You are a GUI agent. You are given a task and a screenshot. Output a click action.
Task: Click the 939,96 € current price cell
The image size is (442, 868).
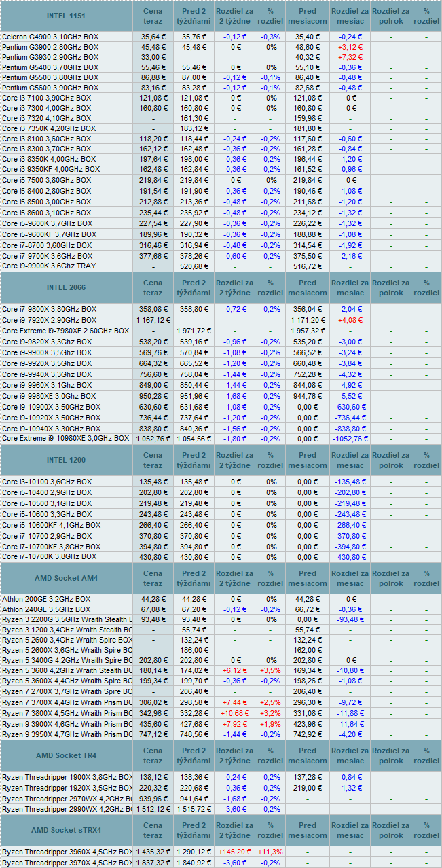pos(153,798)
